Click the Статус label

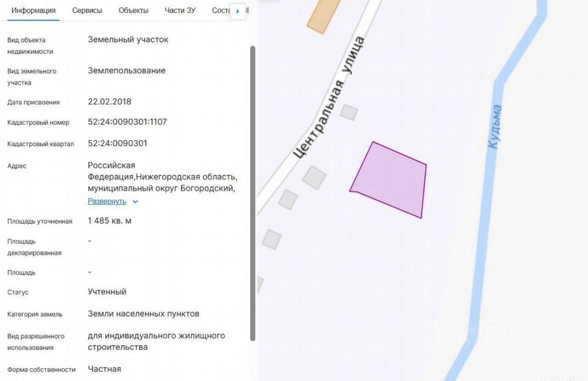point(17,292)
